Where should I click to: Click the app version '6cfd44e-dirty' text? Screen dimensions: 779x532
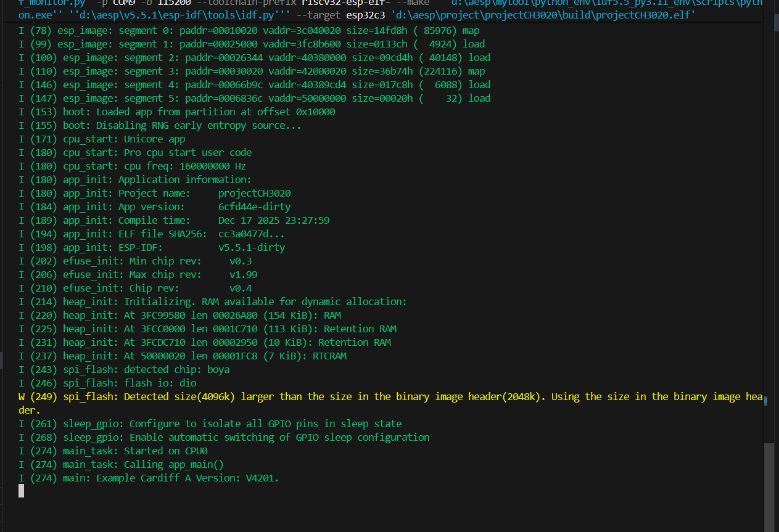tap(254, 207)
